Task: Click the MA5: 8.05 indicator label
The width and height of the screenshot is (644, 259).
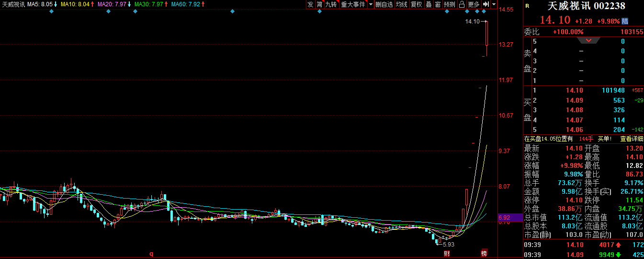Action: (x=42, y=4)
